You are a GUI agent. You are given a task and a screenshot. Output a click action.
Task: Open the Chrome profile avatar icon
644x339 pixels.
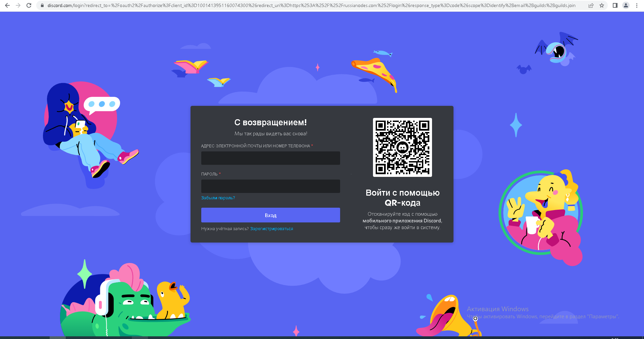(x=626, y=5)
